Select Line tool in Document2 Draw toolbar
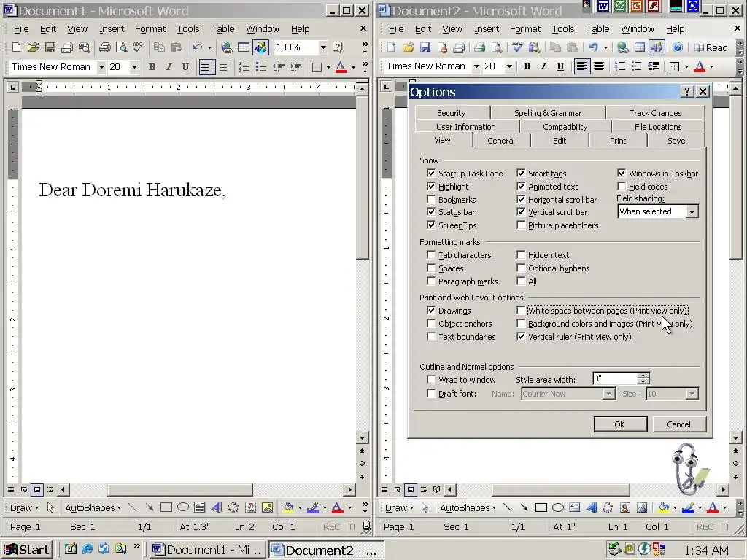 click(x=508, y=507)
